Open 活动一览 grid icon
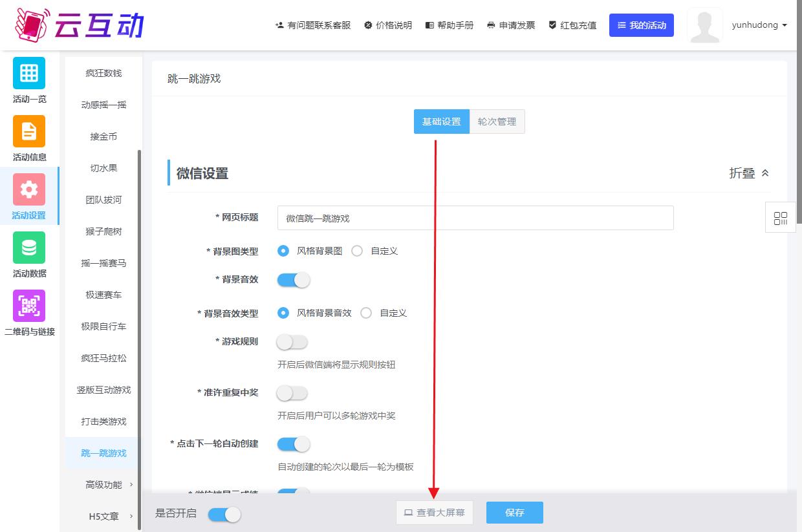The width and height of the screenshot is (802, 532). [29, 73]
